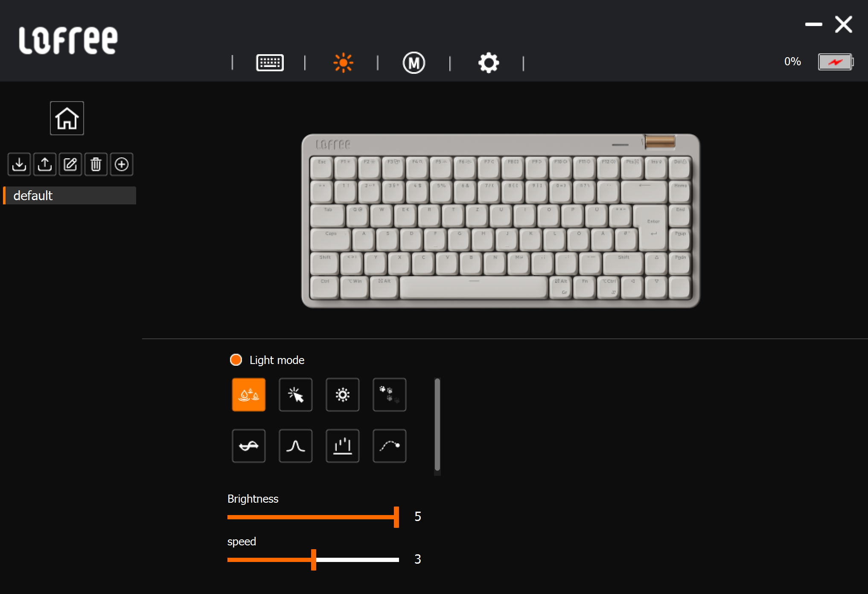Image resolution: width=868 pixels, height=594 pixels.
Task: Click the export profile icon
Action: 45,164
